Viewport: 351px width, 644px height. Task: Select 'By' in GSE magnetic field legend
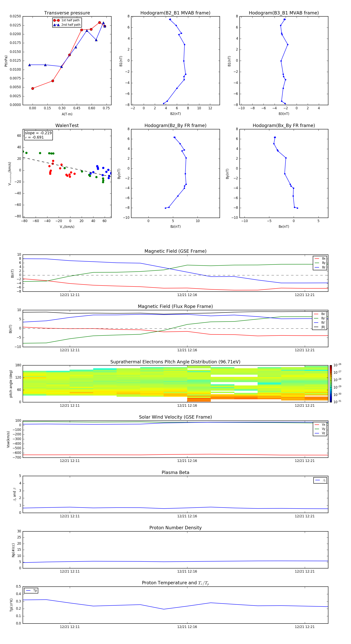(320, 263)
